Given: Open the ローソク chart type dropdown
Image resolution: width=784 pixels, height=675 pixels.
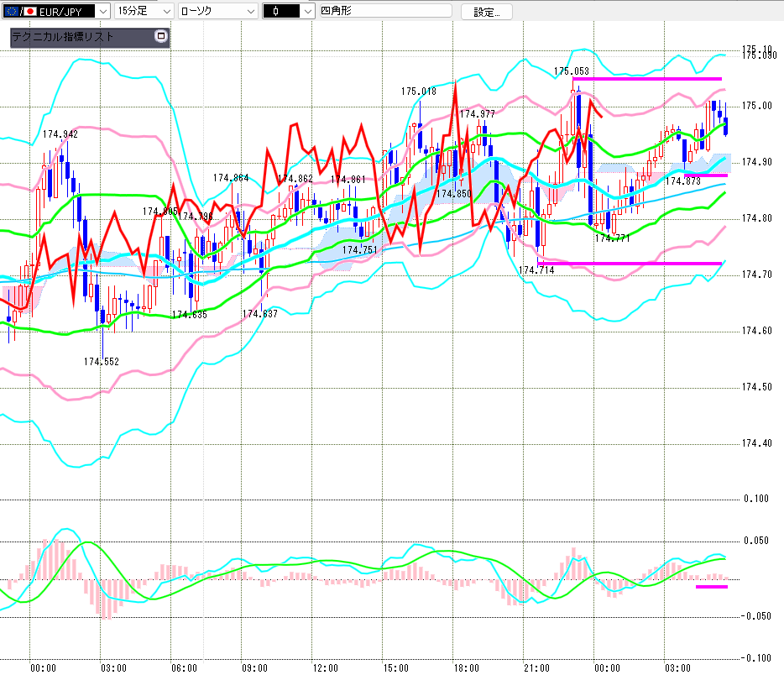Looking at the screenshot, I should pos(249,12).
